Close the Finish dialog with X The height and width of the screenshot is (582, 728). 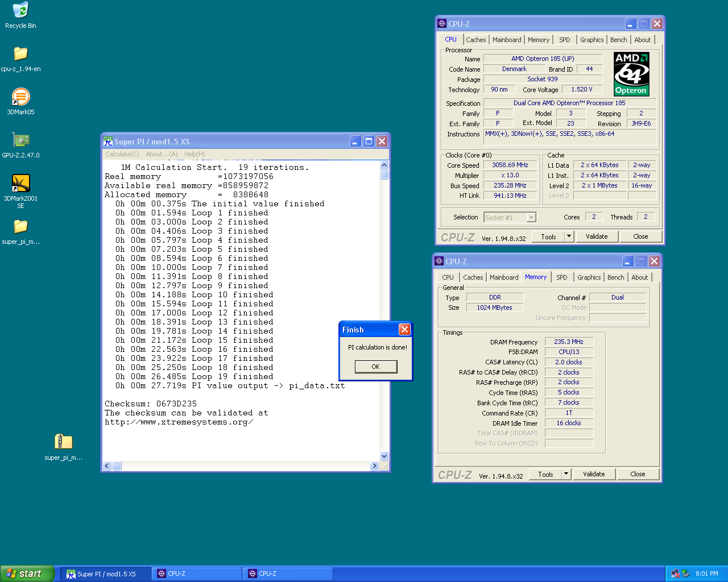pyautogui.click(x=404, y=330)
